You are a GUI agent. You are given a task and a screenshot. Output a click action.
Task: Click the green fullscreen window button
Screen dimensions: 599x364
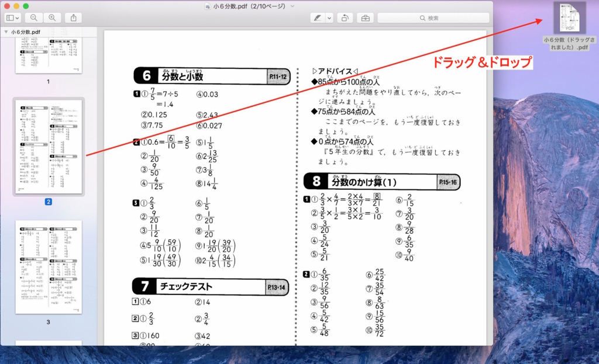tap(26, 6)
